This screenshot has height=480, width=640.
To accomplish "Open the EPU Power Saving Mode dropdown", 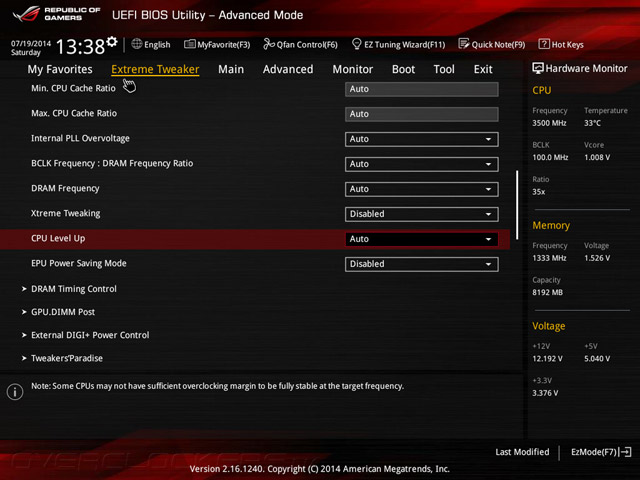I will [x=422, y=264].
